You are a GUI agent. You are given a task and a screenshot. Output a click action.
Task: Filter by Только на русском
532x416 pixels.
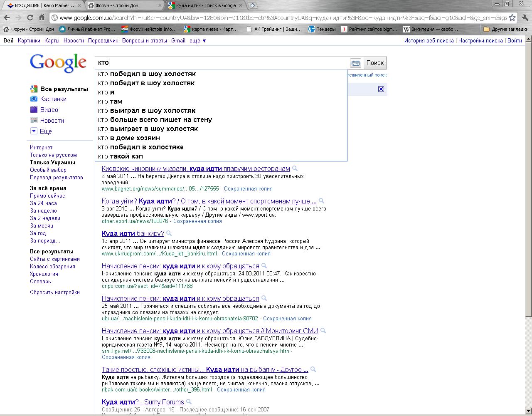point(53,155)
